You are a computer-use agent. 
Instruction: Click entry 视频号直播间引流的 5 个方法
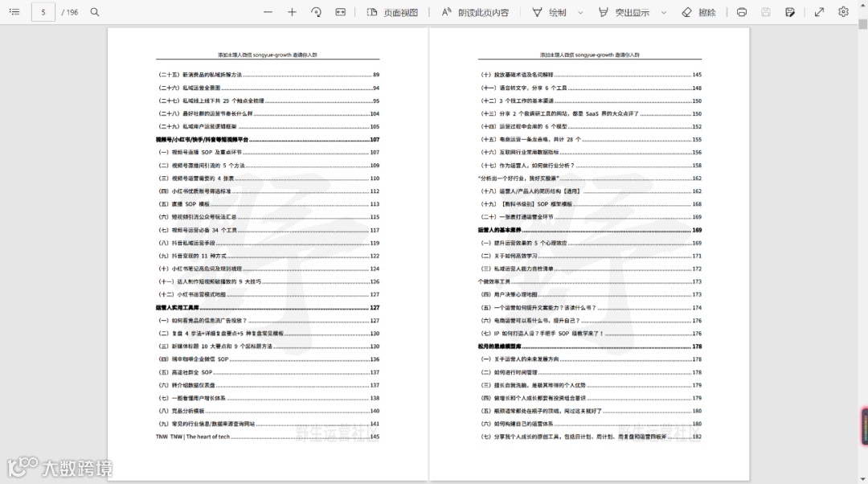(268, 165)
